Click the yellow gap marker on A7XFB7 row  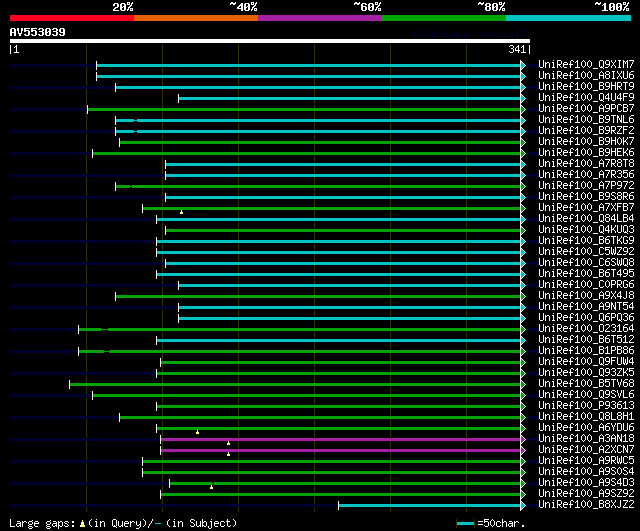[181, 212]
